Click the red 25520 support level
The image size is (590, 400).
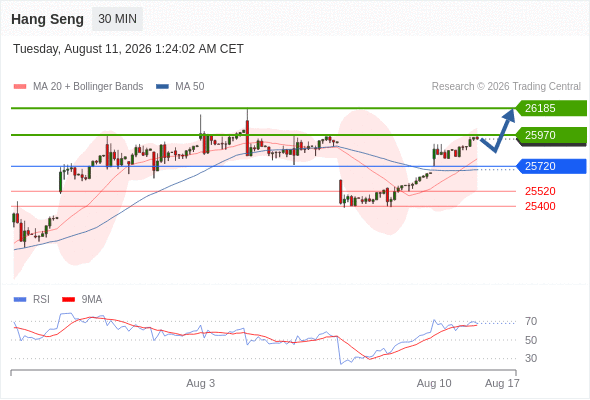tap(540, 191)
